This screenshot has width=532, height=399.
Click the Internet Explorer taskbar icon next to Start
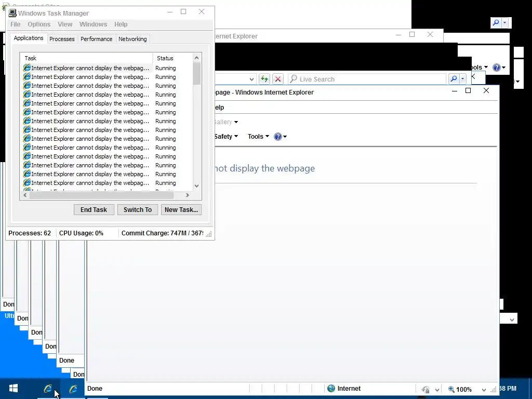click(48, 389)
